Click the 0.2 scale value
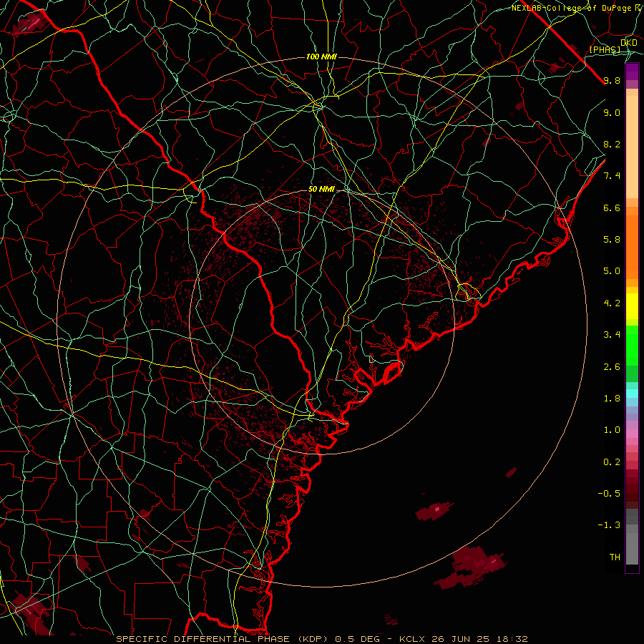644x644 pixels. [x=612, y=462]
